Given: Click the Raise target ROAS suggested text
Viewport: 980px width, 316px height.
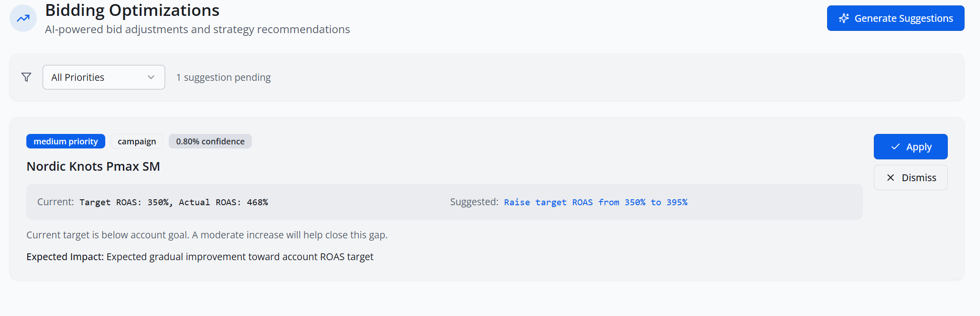Looking at the screenshot, I should [596, 202].
